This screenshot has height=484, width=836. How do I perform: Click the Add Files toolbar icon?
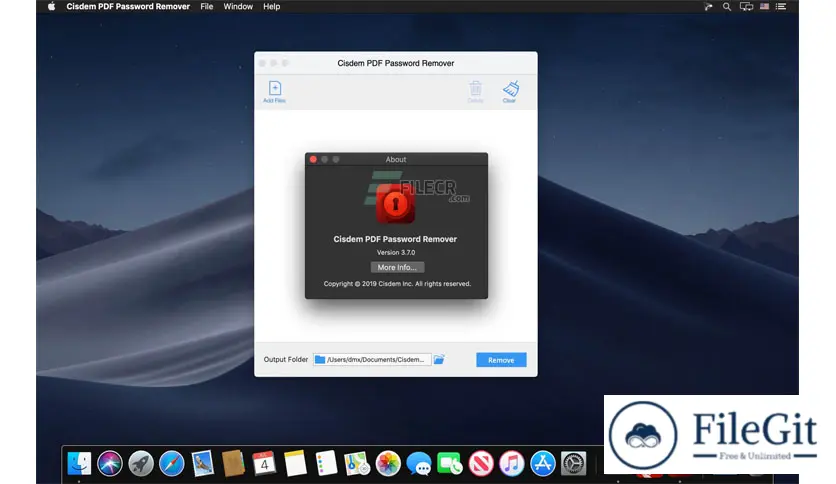coord(275,92)
